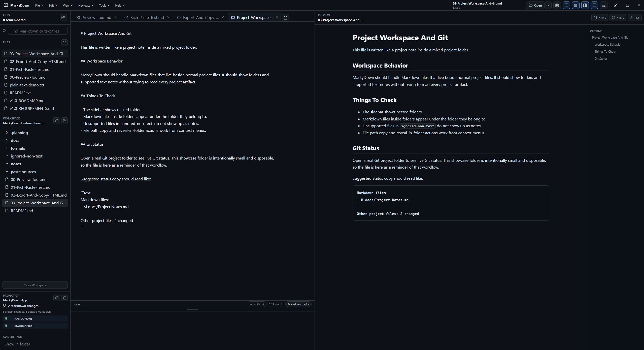Jump to Workspace Behavior in the outline
644x350 pixels.
point(608,45)
